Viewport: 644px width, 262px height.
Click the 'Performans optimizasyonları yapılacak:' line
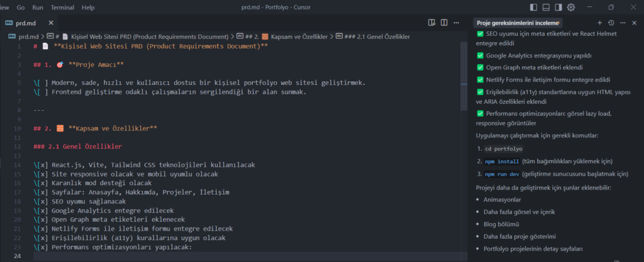[113, 247]
